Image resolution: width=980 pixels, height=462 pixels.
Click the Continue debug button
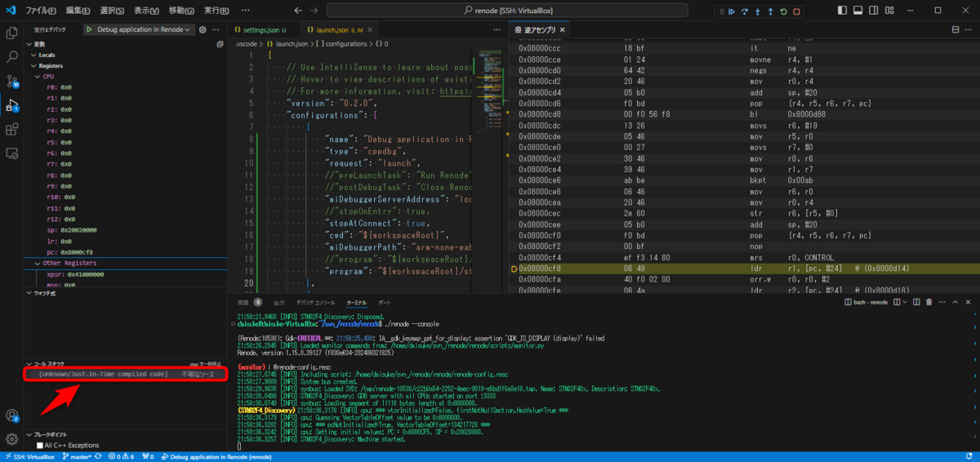coord(732,11)
